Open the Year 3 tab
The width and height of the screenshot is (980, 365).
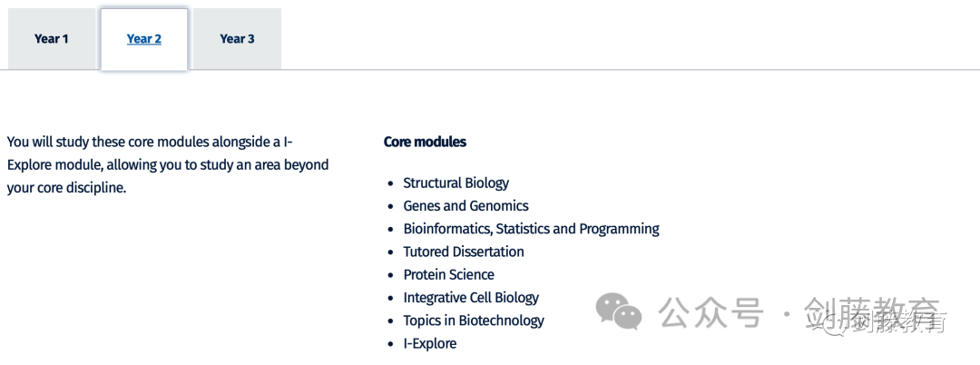pyautogui.click(x=238, y=39)
